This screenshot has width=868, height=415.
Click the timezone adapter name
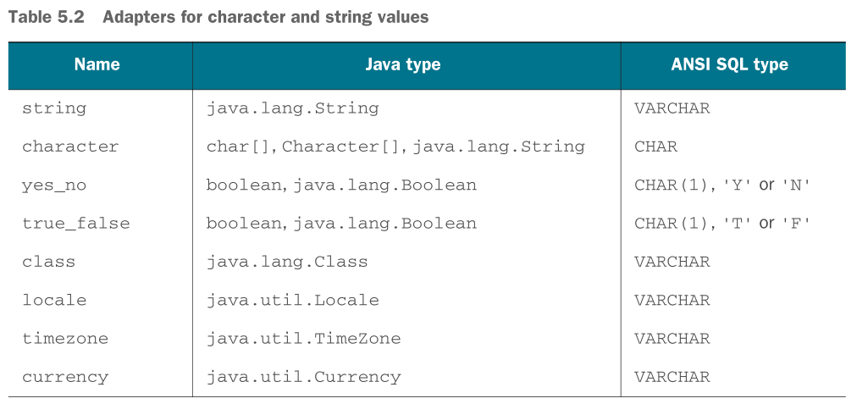65,338
